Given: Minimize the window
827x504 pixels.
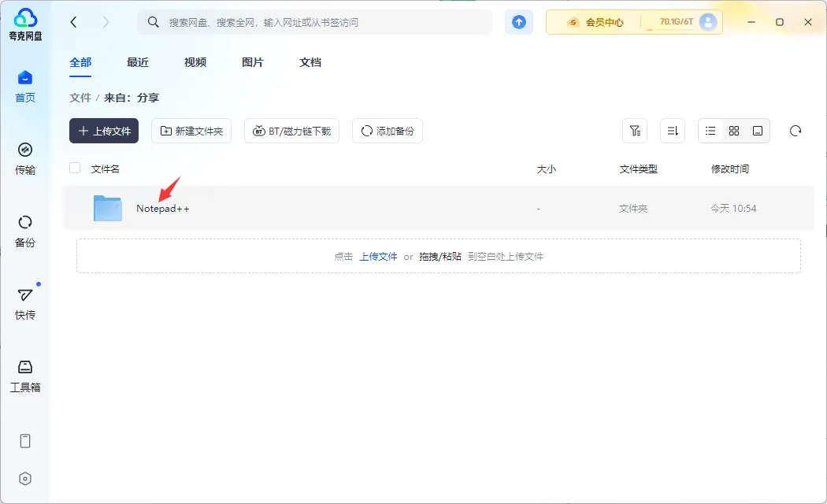Looking at the screenshot, I should (751, 21).
